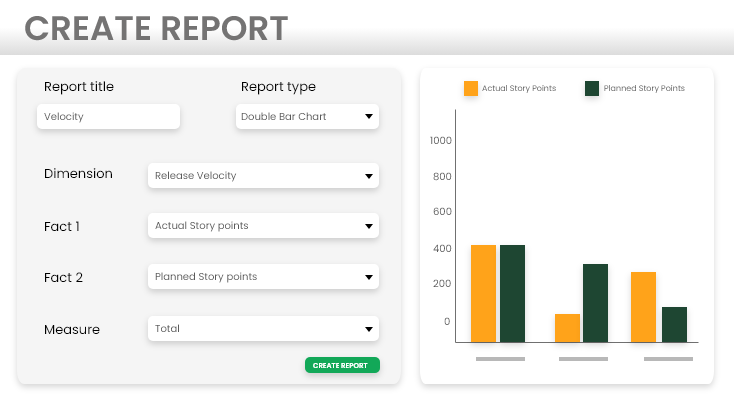Select the shortest orange bar in chart

point(567,328)
